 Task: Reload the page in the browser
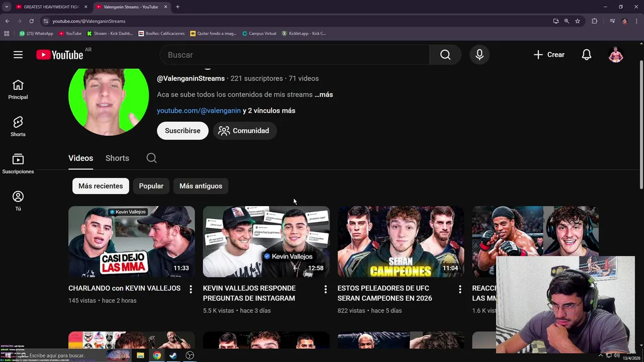tap(31, 21)
